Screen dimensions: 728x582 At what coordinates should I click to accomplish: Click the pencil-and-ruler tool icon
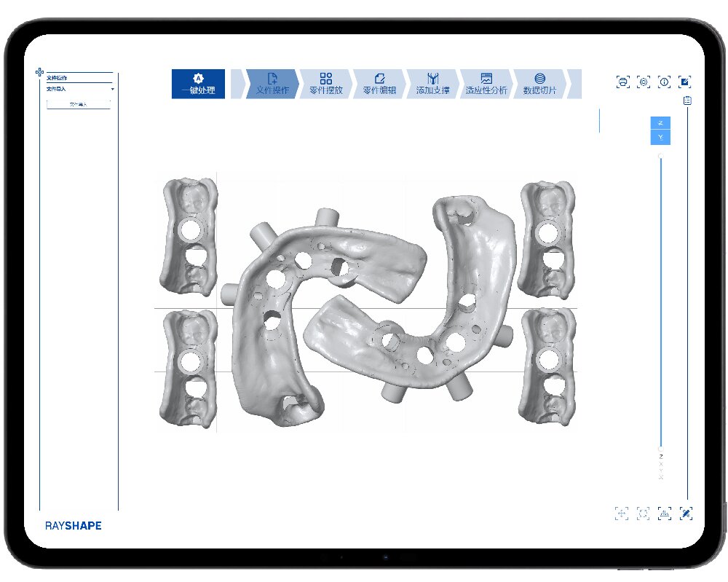[x=686, y=514]
